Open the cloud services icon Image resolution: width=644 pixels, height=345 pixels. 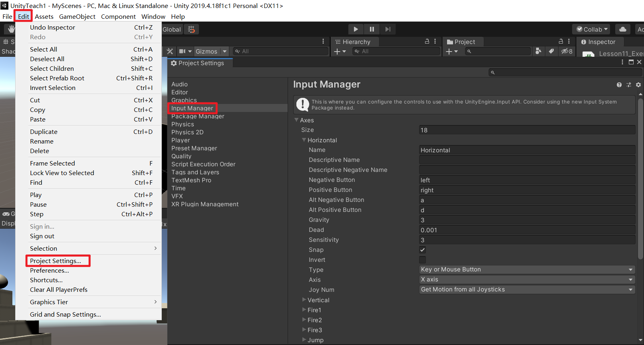tap(622, 29)
